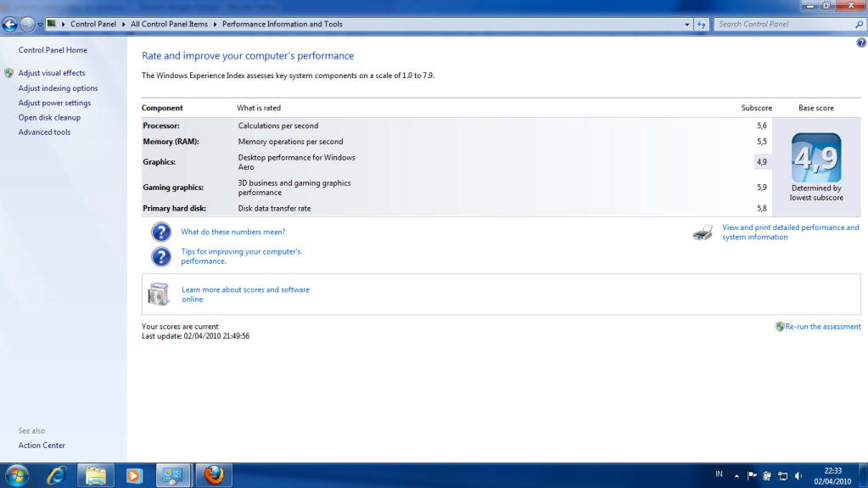Screen dimensions: 868x488
Task: Expand arrow after All Control Panel Items
Action: [x=215, y=25]
